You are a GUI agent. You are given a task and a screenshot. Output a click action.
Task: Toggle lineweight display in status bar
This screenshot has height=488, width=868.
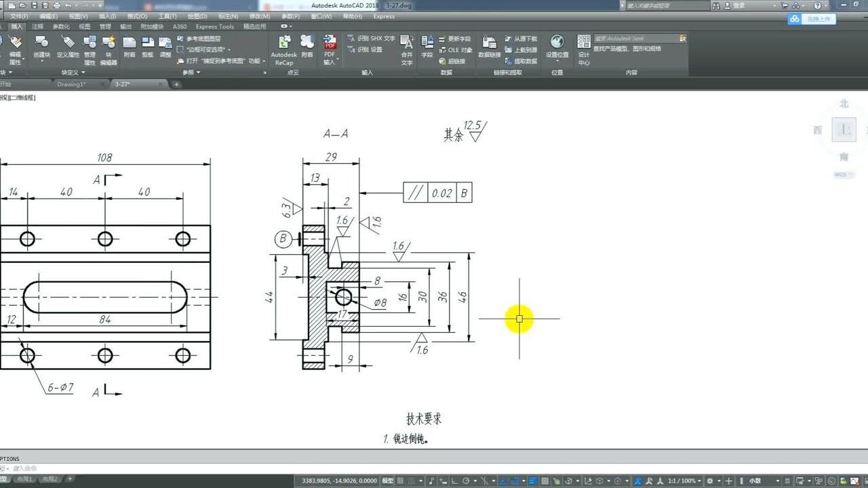coord(533,481)
